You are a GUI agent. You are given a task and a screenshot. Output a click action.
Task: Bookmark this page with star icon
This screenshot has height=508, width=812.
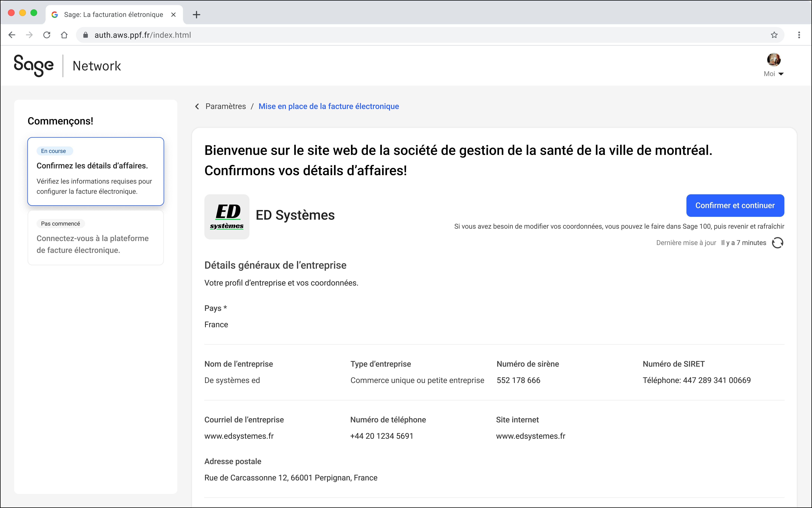coord(774,35)
